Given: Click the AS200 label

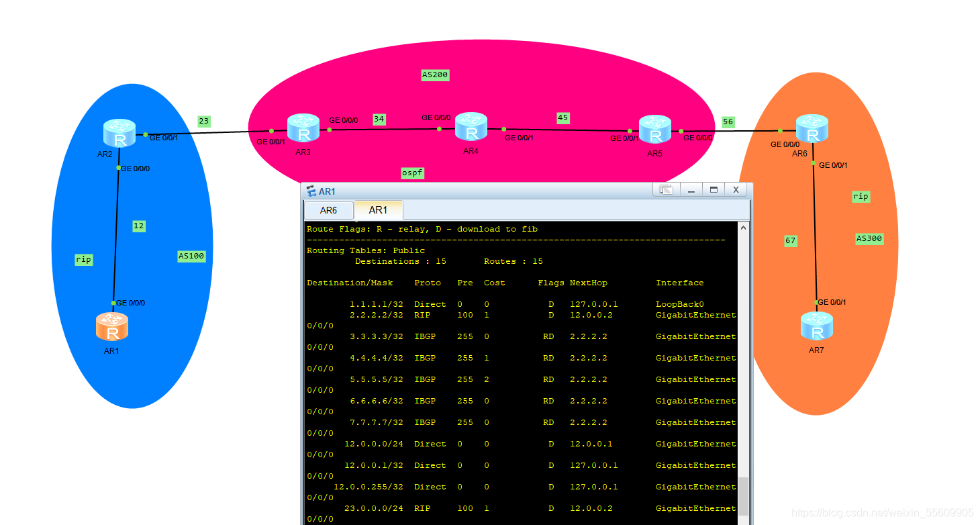Looking at the screenshot, I should point(435,75).
